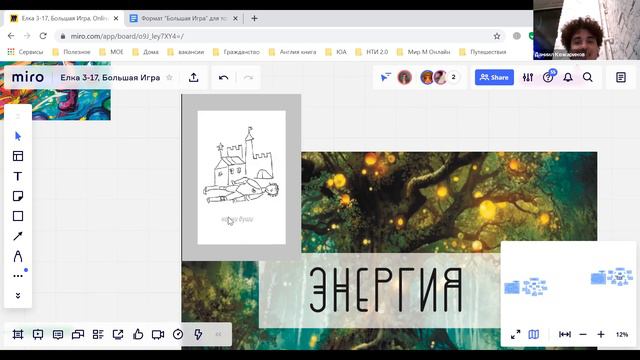Select the Text tool
This screenshot has height=360, width=640.
point(18,176)
